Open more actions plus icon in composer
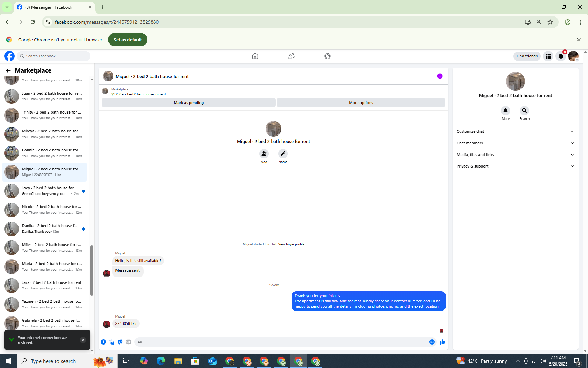Screen dimensions: 588x368 tap(104, 342)
